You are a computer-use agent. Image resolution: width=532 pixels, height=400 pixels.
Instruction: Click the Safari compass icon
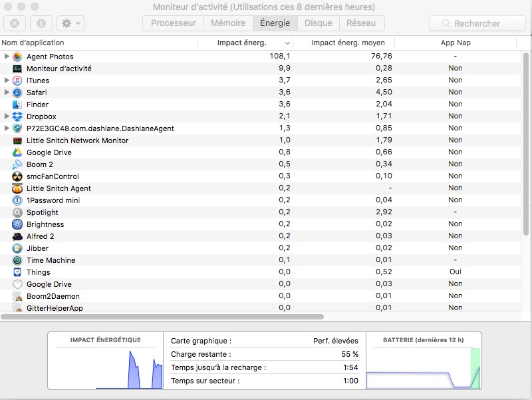(17, 93)
